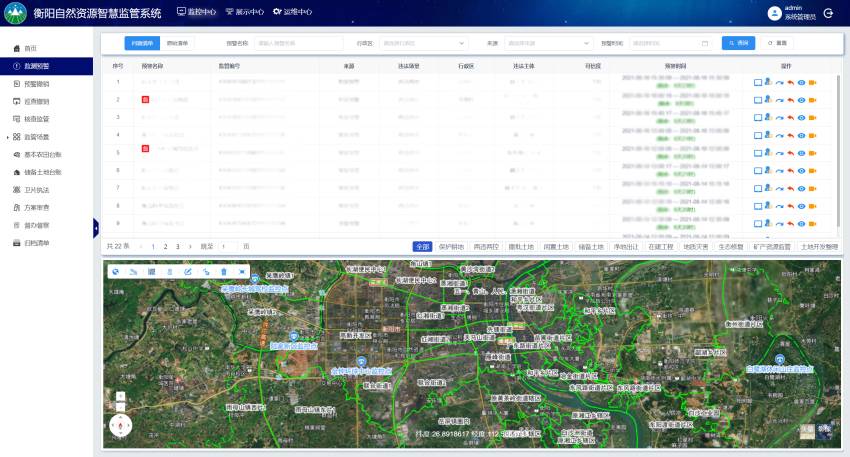Switch to 展示中心 in the top menu
The width and height of the screenshot is (850, 457).
[243, 12]
